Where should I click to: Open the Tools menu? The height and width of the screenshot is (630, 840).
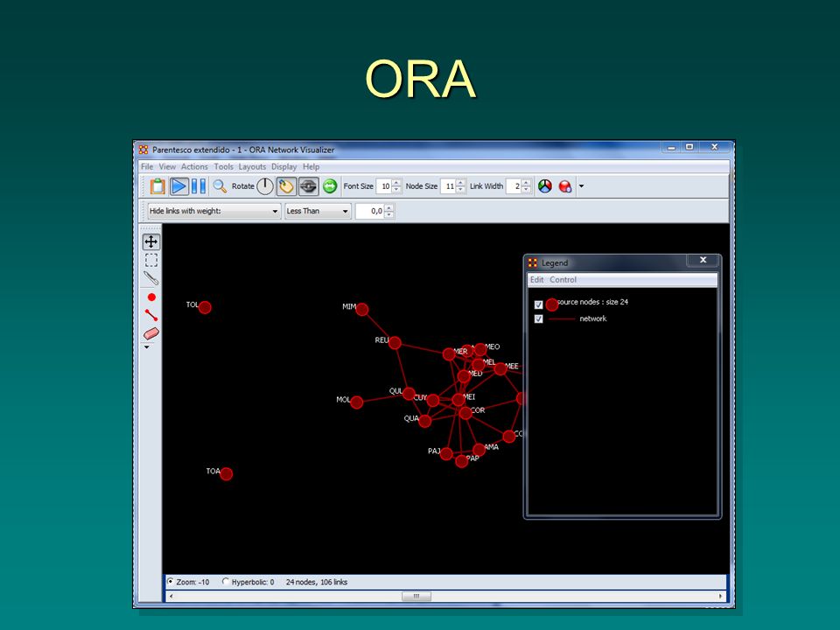click(x=223, y=166)
